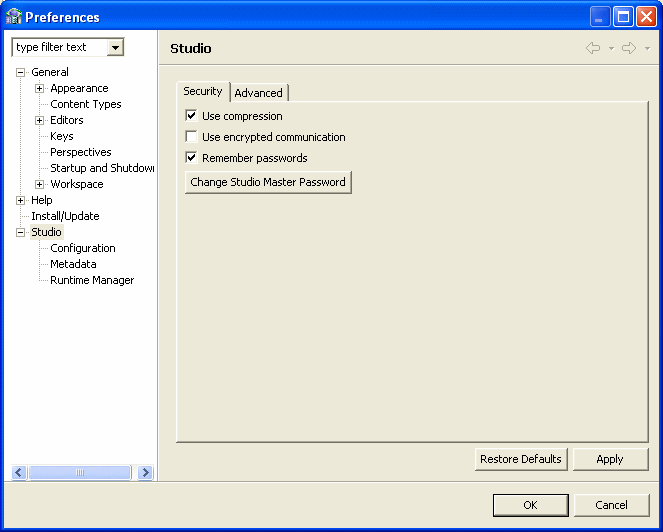Expand the Appearance tree node
Screen dimensions: 663x532
point(40,88)
